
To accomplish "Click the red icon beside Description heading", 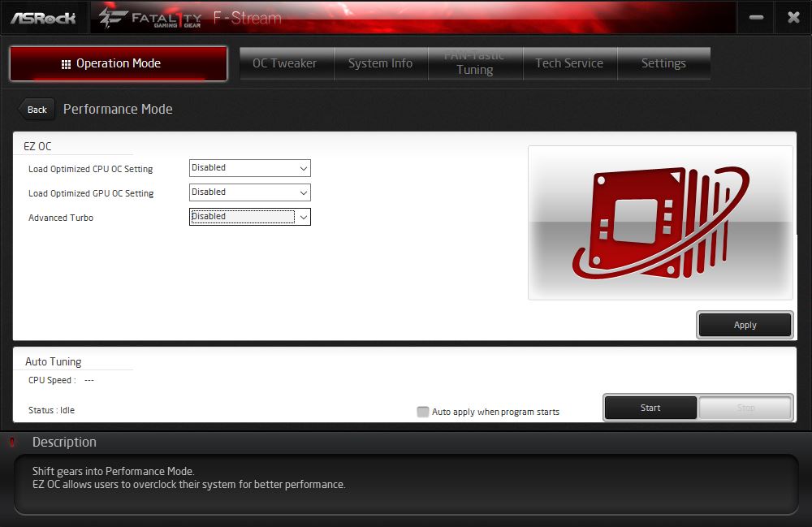I will 12,443.
